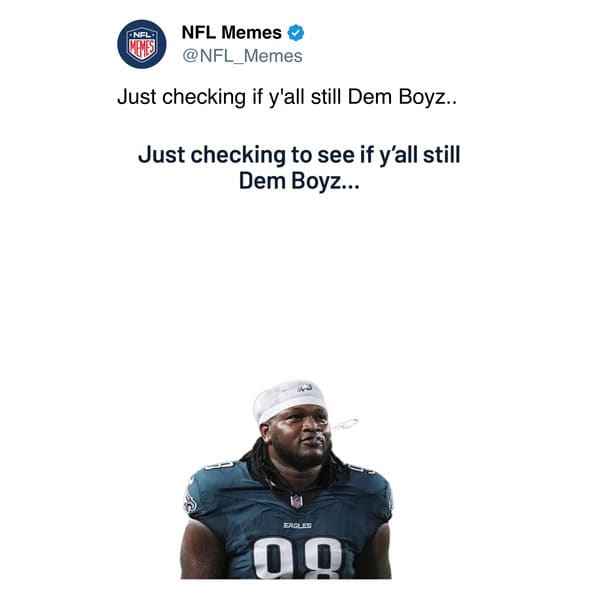This screenshot has width=599, height=599.
Task: Open the @NFL_Memes handle link
Action: coord(242,56)
